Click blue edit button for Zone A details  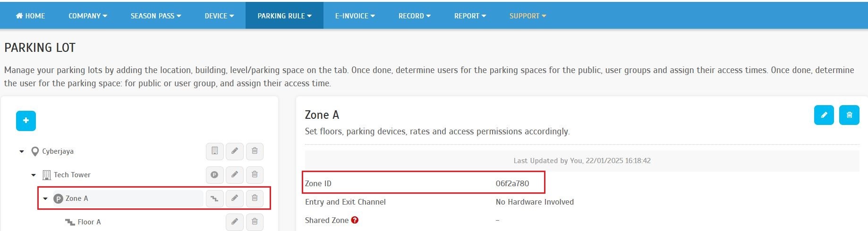[x=824, y=115]
